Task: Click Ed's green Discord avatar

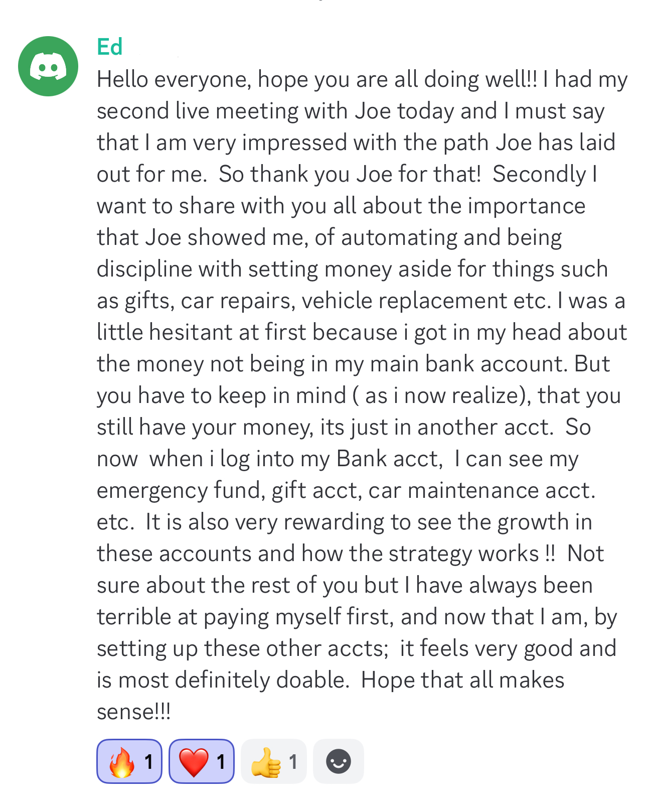Action: [48, 66]
